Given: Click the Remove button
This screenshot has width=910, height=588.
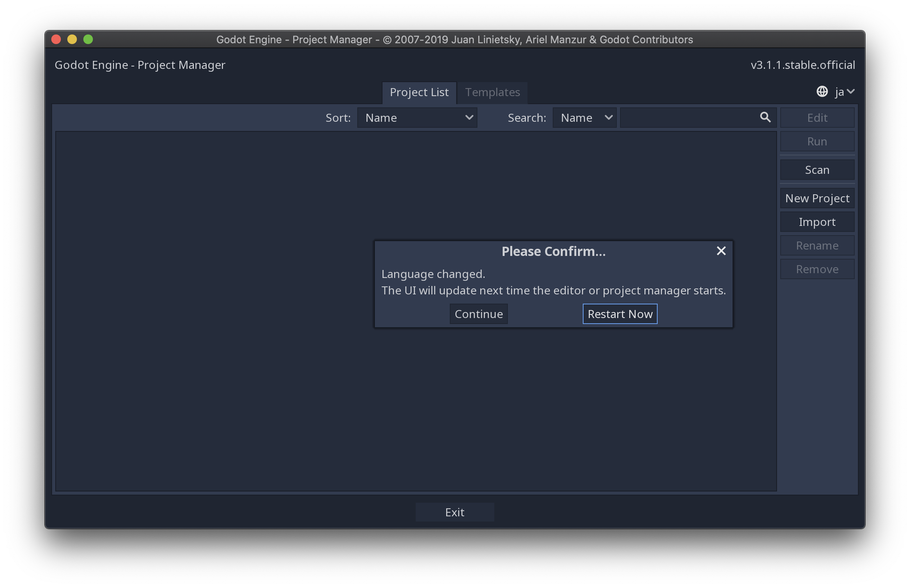Looking at the screenshot, I should [x=817, y=269].
